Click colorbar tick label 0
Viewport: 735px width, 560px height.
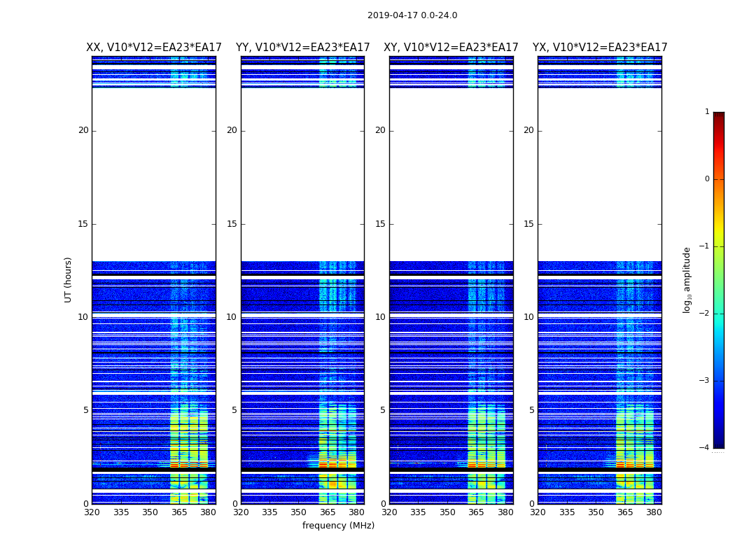click(706, 179)
